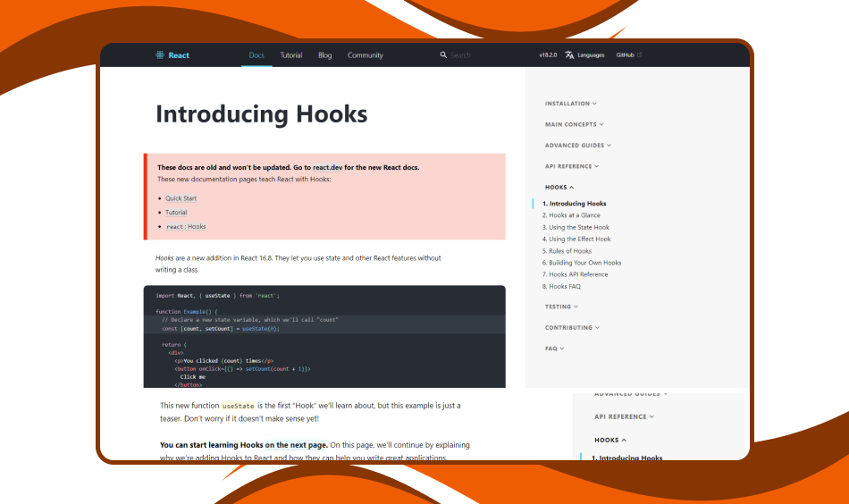Click the React atom logo icon
The height and width of the screenshot is (504, 849).
160,55
